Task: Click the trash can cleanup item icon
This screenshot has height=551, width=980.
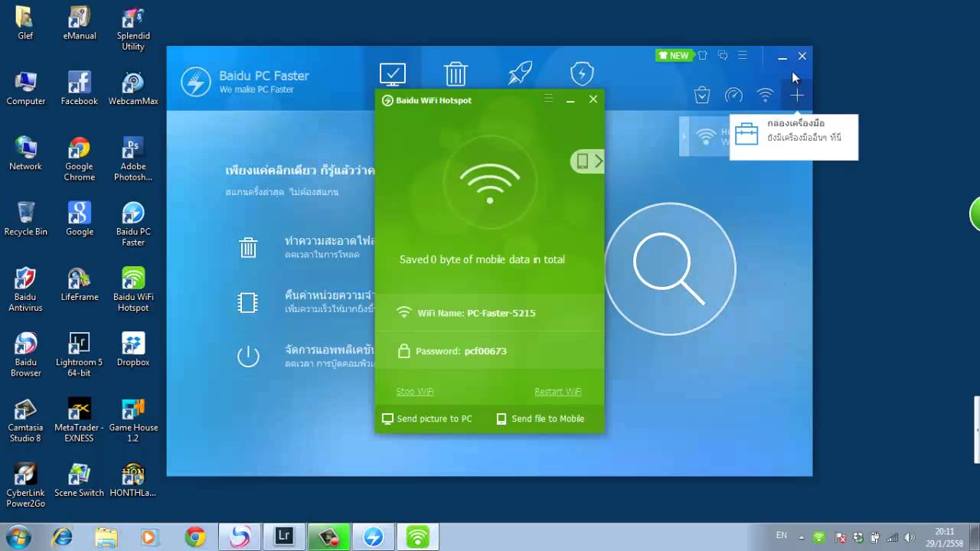Action: (x=248, y=247)
